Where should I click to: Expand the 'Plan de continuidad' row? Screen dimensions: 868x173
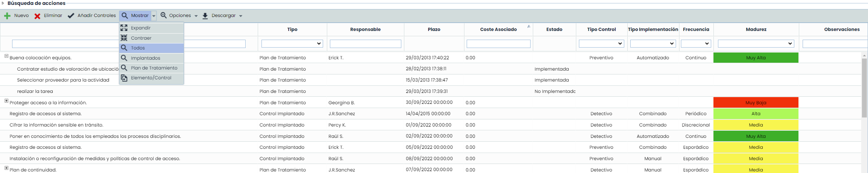(x=6, y=168)
